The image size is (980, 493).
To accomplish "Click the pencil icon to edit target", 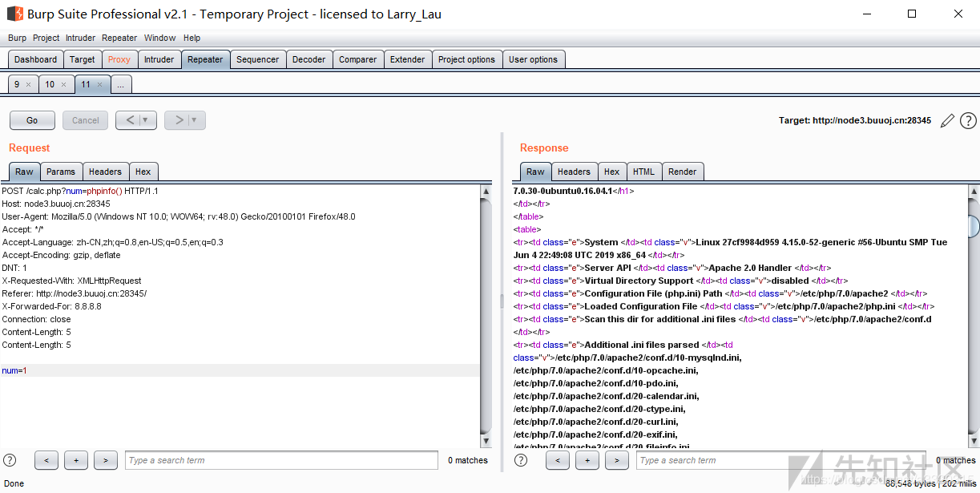I will [x=947, y=120].
